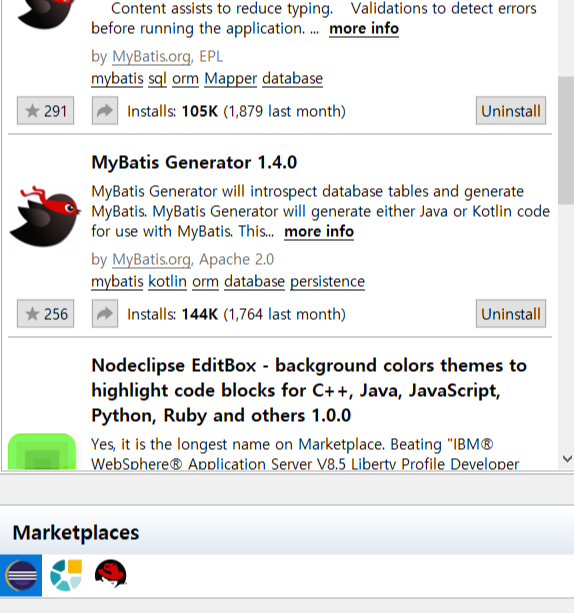Click the kotlin tag
Image resolution: width=574 pixels, height=613 pixels.
tap(168, 281)
